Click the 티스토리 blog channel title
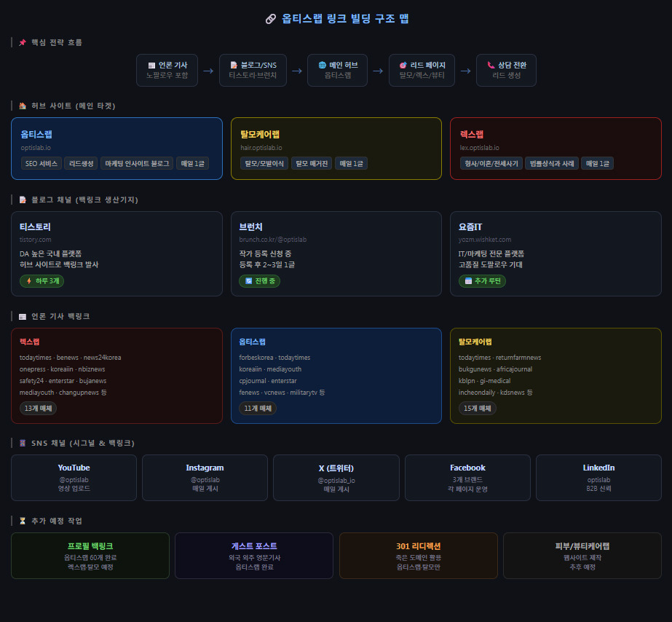The image size is (672, 622). click(x=35, y=227)
